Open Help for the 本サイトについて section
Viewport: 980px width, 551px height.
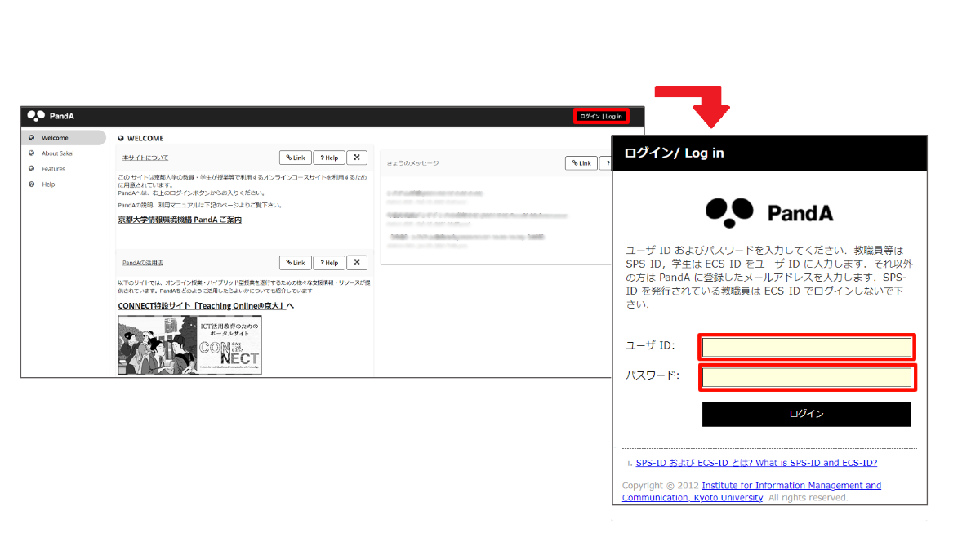(328, 157)
